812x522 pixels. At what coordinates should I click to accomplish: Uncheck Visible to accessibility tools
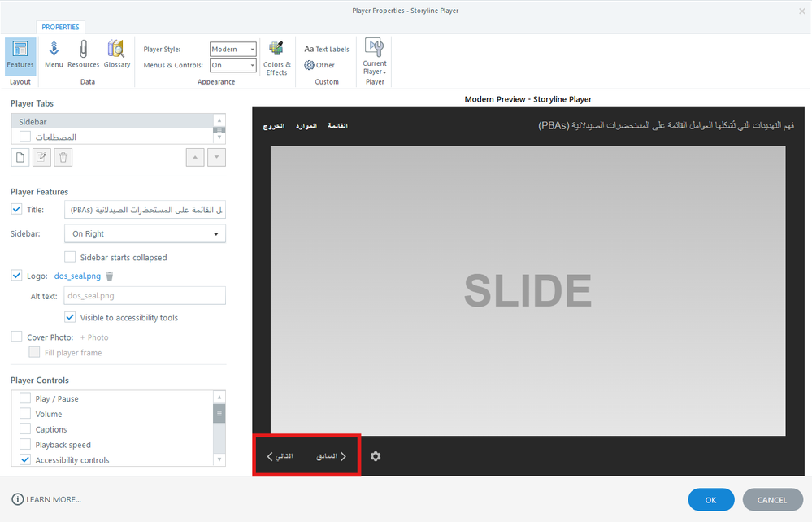[70, 317]
